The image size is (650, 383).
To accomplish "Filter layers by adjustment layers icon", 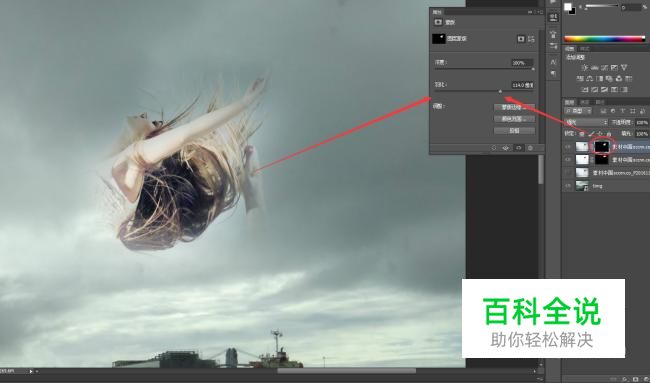I will click(613, 111).
